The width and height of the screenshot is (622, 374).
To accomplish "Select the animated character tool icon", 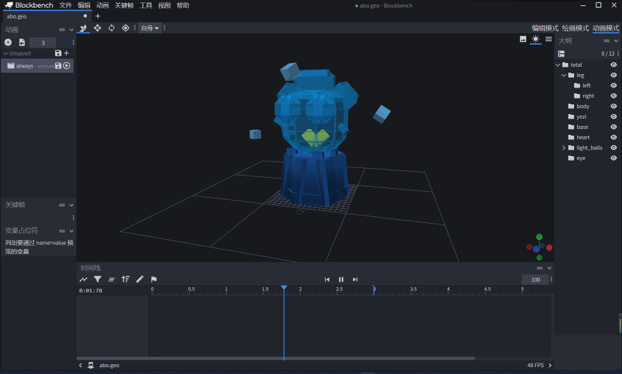I will (x=83, y=28).
